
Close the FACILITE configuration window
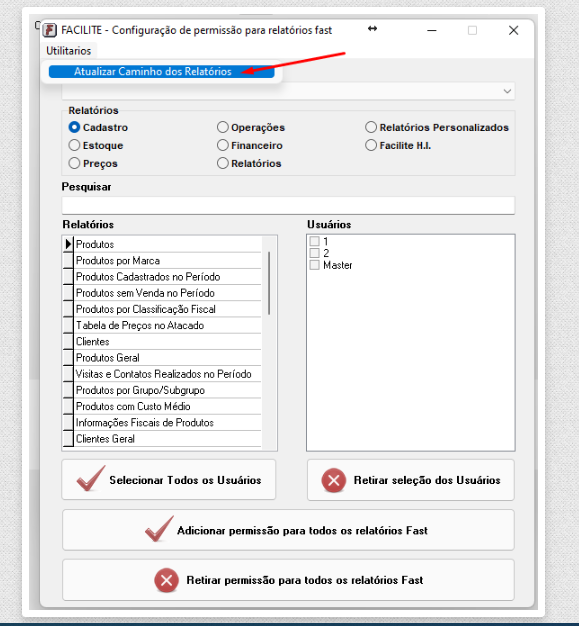click(x=514, y=30)
